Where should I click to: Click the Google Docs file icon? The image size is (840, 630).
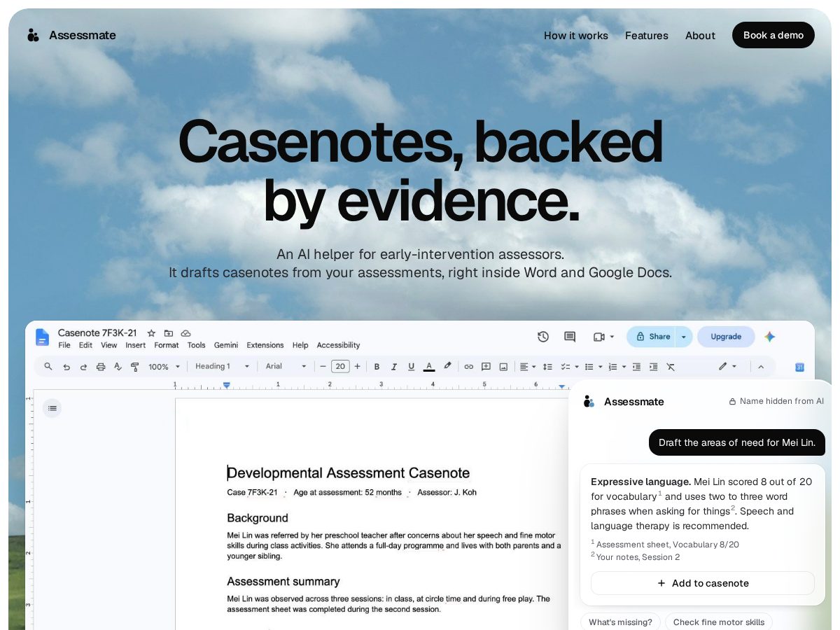(42, 337)
